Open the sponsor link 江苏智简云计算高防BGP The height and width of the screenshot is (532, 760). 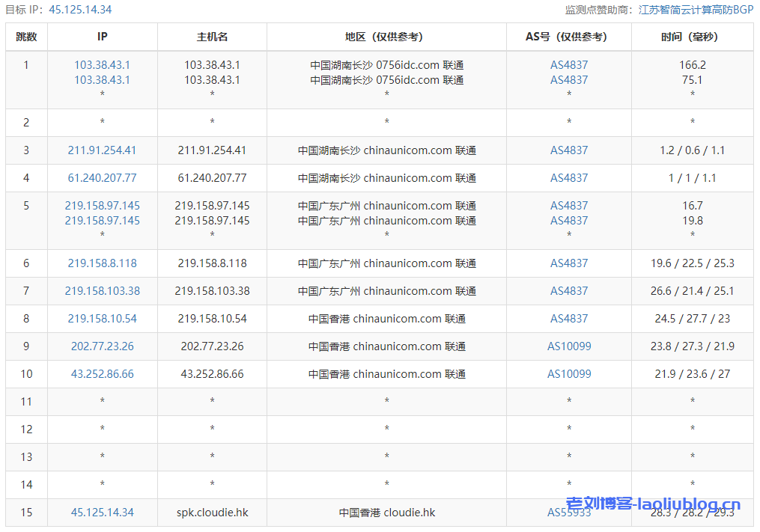696,10
